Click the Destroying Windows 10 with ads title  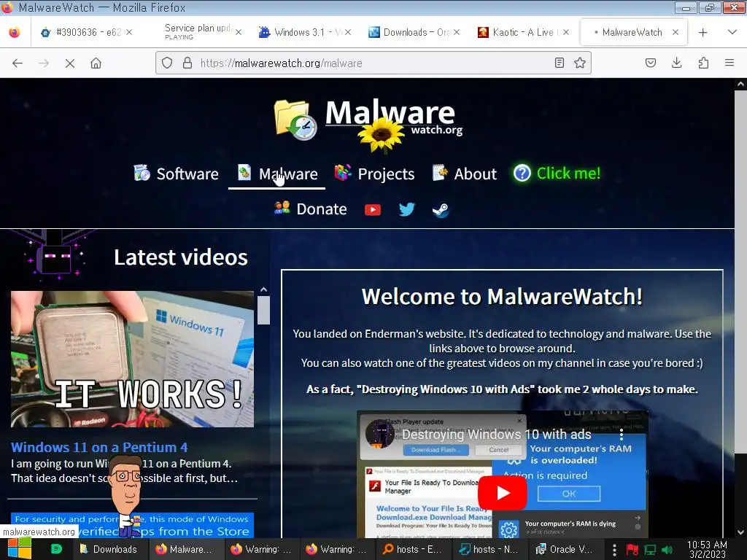[496, 435]
